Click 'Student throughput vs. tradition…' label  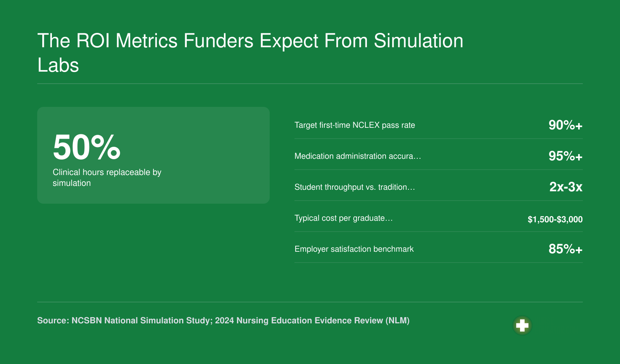click(x=355, y=187)
